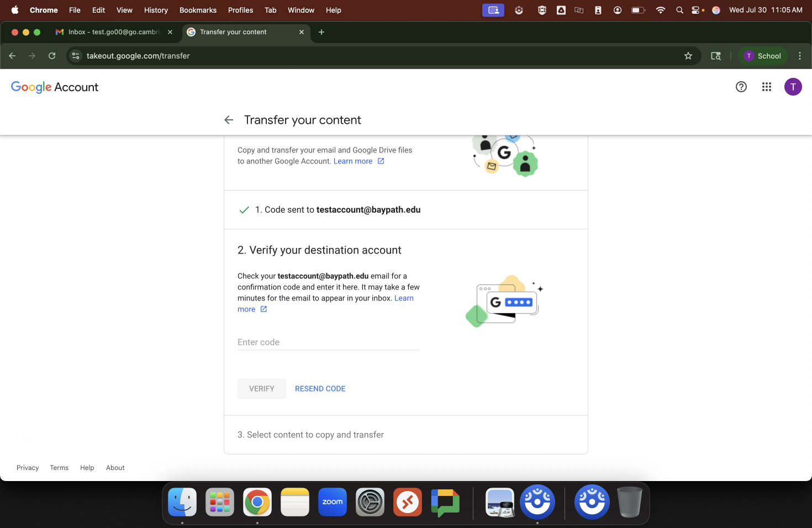Close the Transfer your content tab
The image size is (812, 528).
click(x=301, y=32)
